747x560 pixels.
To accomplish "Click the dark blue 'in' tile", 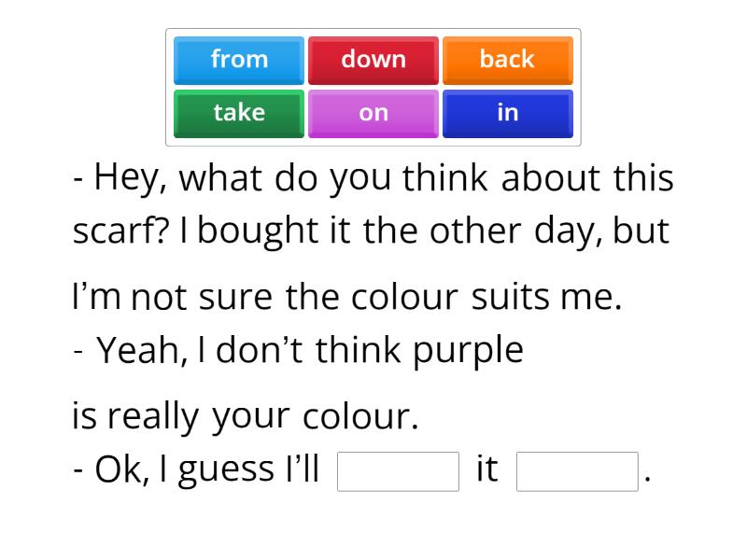I will click(x=508, y=113).
